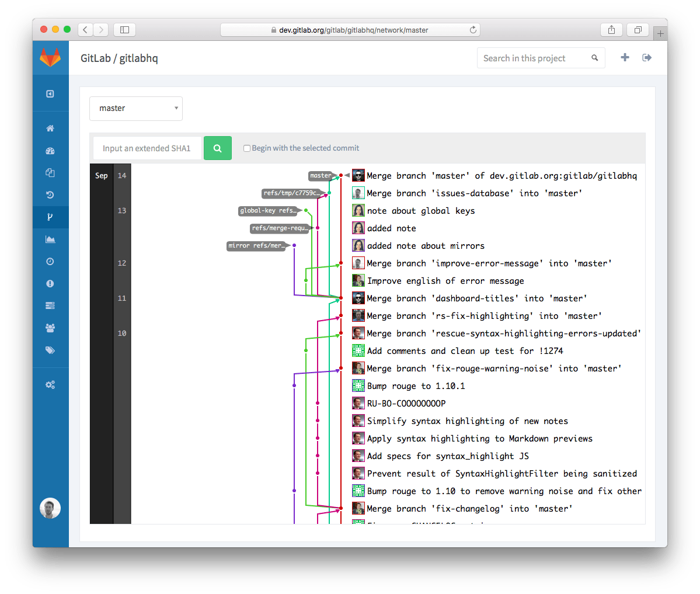This screenshot has width=700, height=594.
Task: Open the master branch dropdown
Action: tap(136, 109)
